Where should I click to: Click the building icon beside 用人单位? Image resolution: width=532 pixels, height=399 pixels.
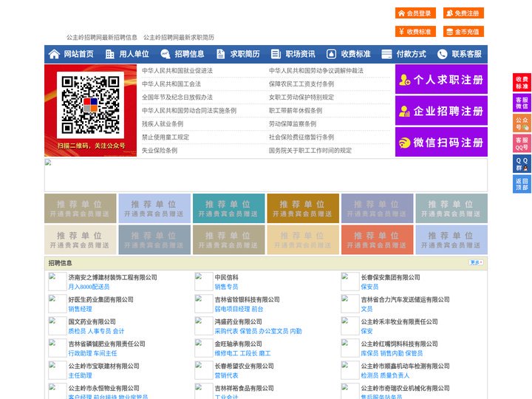109,54
